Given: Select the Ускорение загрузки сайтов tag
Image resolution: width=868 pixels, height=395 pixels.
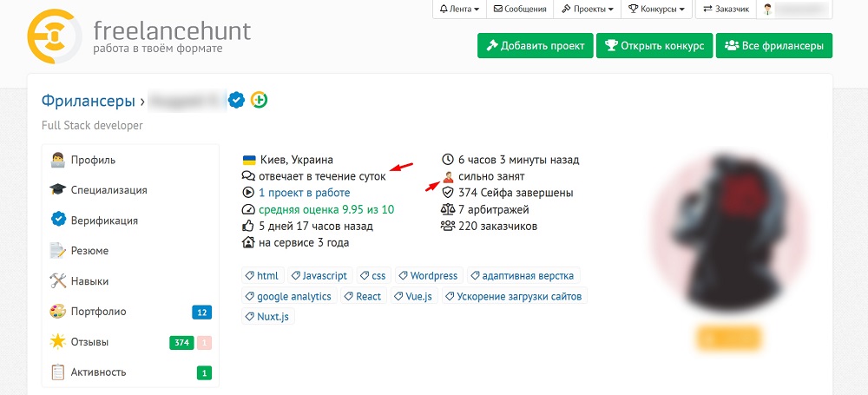Looking at the screenshot, I should click(x=514, y=296).
